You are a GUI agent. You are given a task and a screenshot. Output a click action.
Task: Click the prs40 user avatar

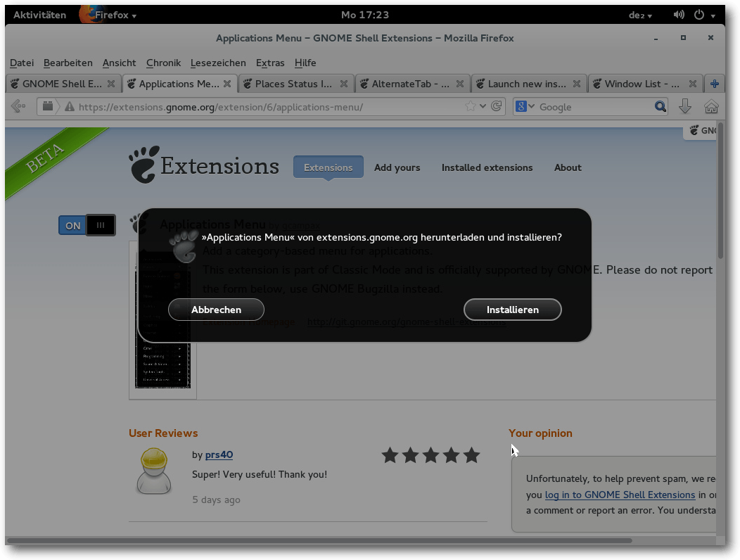[x=154, y=471]
